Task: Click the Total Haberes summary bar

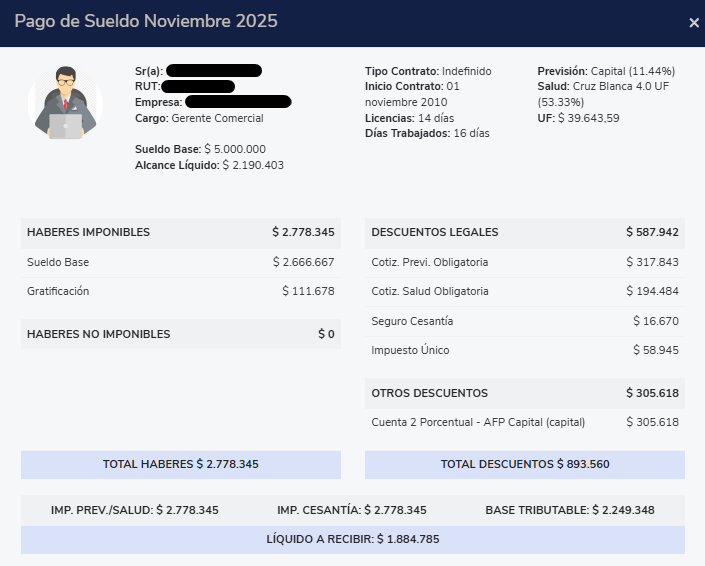Action: tap(180, 464)
